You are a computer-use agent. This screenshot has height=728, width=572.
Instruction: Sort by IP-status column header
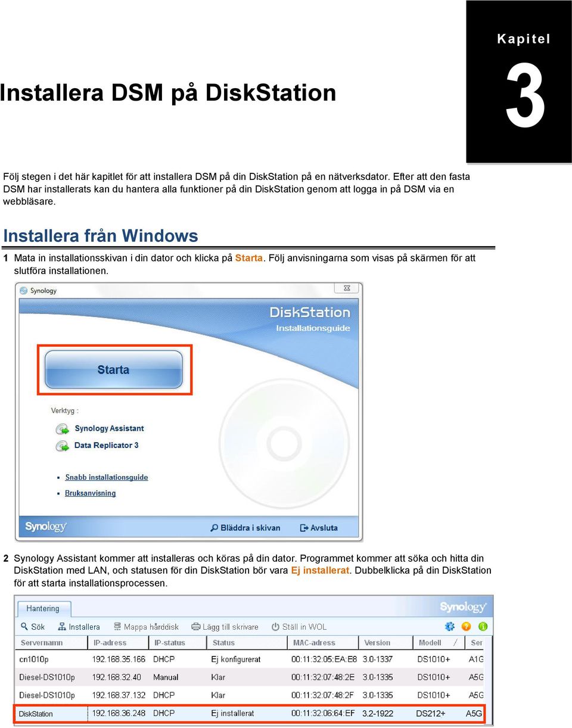178,643
